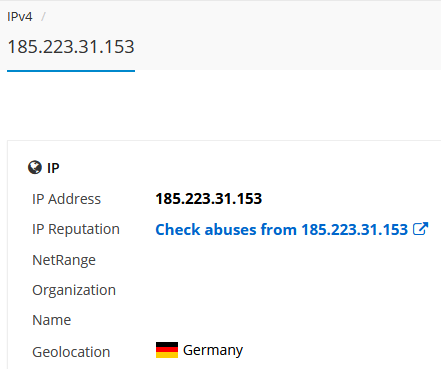Screen dimensions: 441x369
Task: Click the IP section heading text
Action: [x=53, y=168]
